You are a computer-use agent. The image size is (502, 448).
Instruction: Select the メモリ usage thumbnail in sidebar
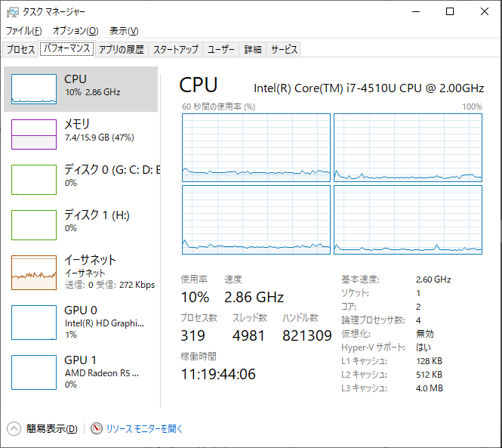pos(34,134)
